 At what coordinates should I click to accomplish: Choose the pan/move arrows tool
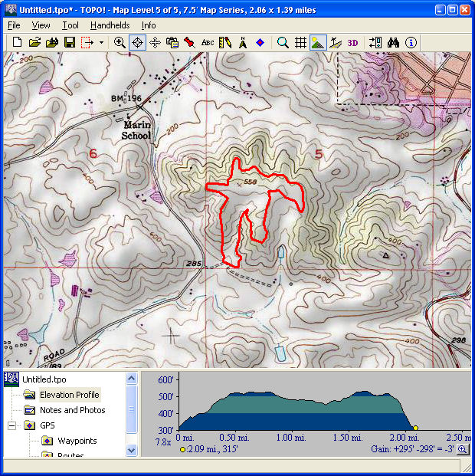point(155,43)
